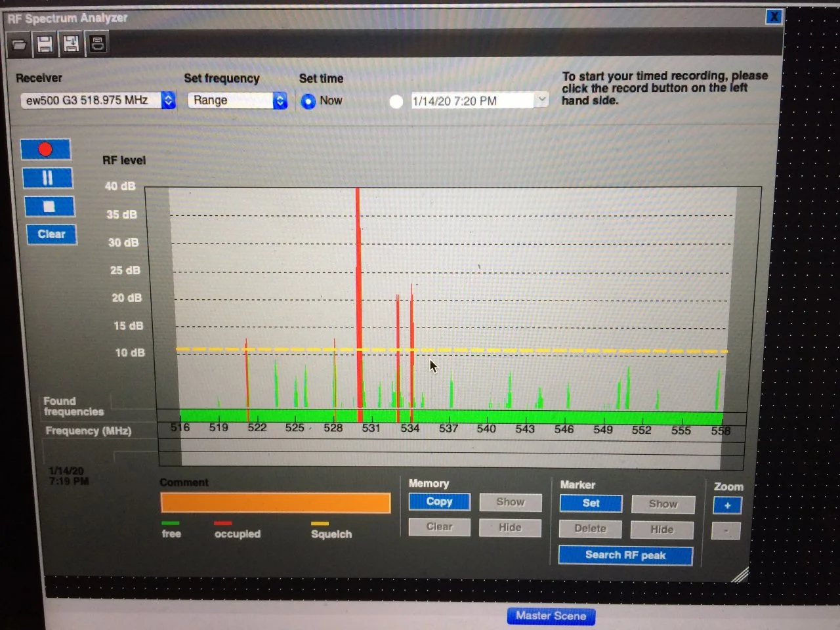840x630 pixels.
Task: Select the Now time radio button
Action: tap(308, 101)
